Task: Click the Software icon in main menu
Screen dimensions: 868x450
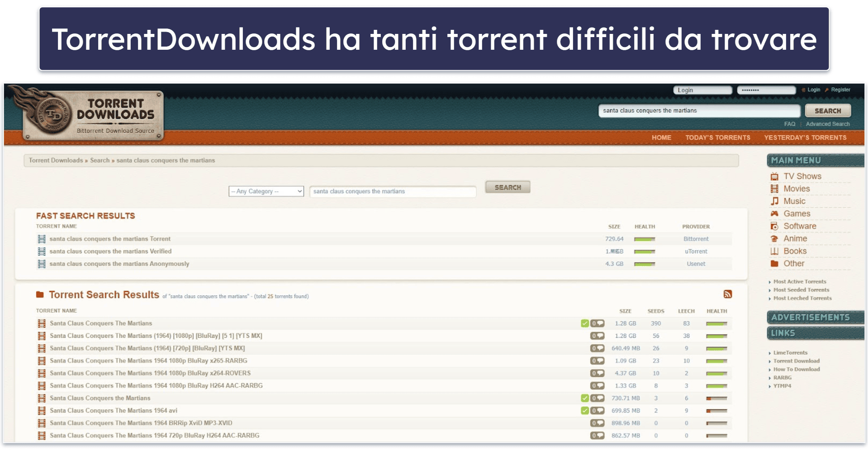Action: [x=774, y=226]
